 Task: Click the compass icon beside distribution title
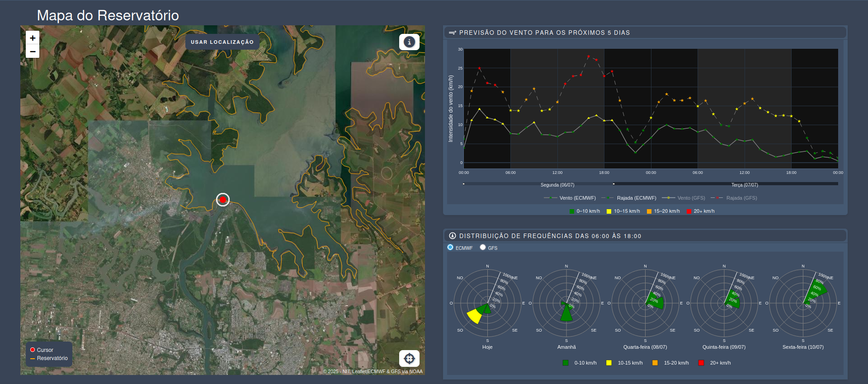pyautogui.click(x=452, y=236)
